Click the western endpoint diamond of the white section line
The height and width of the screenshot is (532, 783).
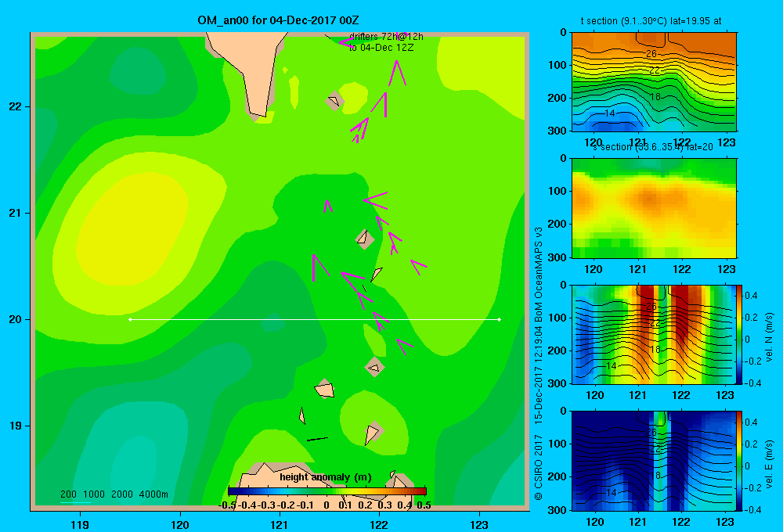130,319
